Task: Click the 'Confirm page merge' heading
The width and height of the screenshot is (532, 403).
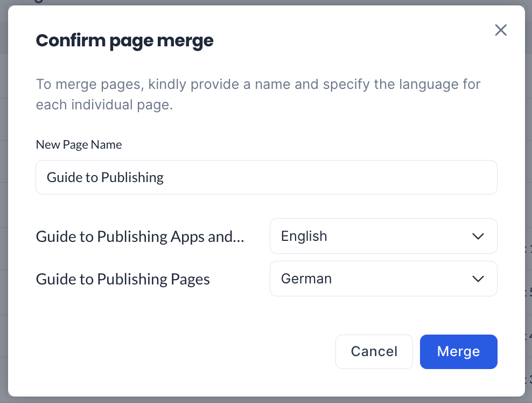Action: pyautogui.click(x=124, y=41)
